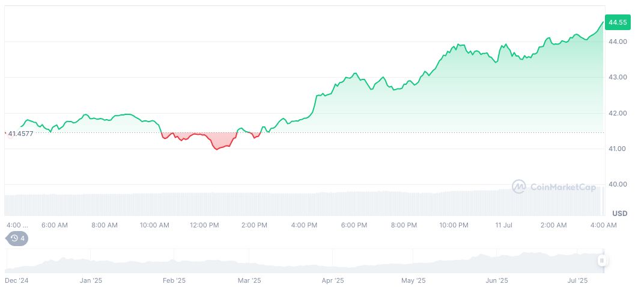
Task: Click the 41.4577 opening price label
Action: coord(20,133)
